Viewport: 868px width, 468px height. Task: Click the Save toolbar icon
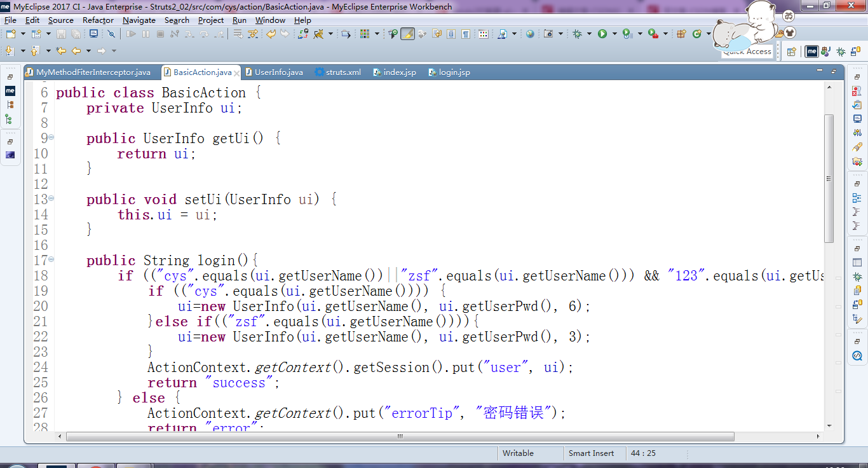coord(61,34)
